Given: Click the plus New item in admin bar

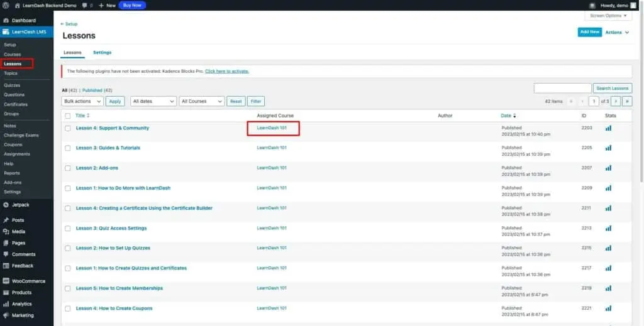Looking at the screenshot, I should click(107, 5).
